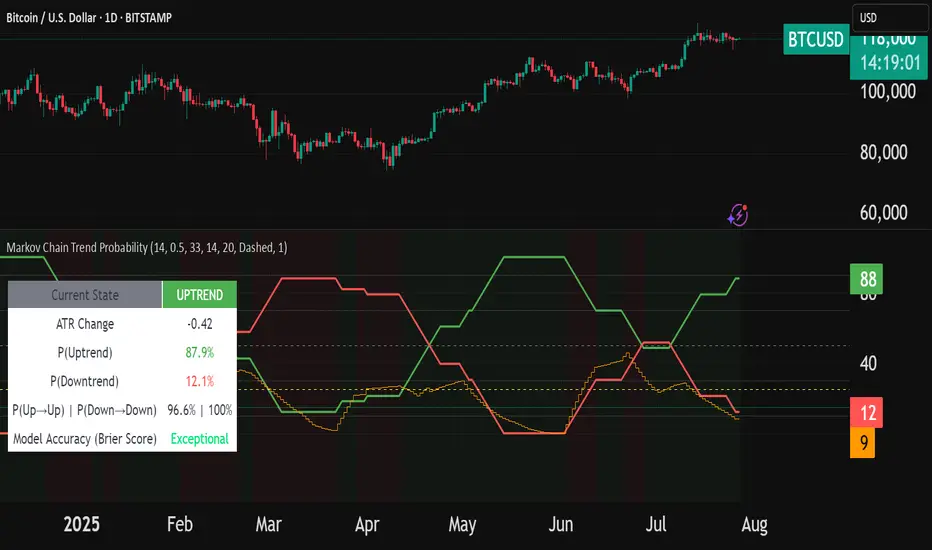This screenshot has height=550, width=932.
Task: Click the May time axis label
Action: tap(462, 524)
